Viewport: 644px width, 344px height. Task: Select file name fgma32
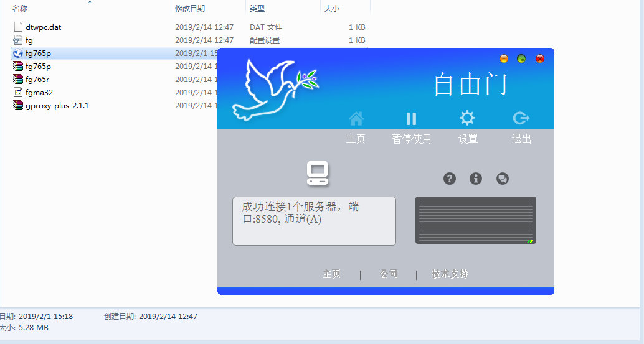click(39, 92)
